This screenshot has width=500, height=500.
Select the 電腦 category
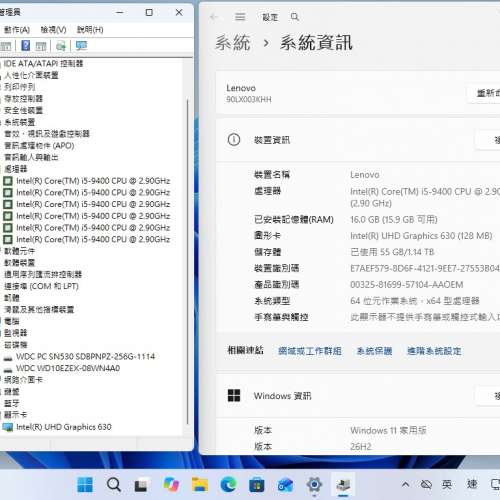pos(12,321)
